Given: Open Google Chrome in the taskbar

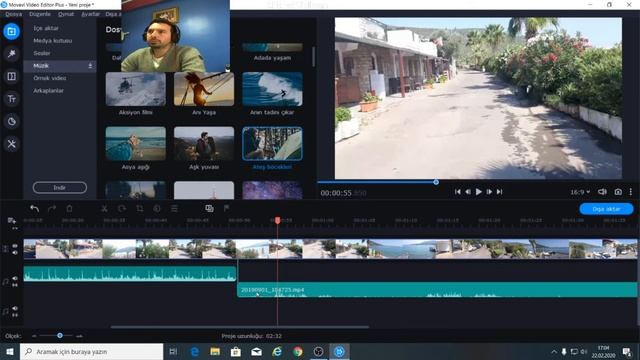Looking at the screenshot, I should pyautogui.click(x=298, y=351).
